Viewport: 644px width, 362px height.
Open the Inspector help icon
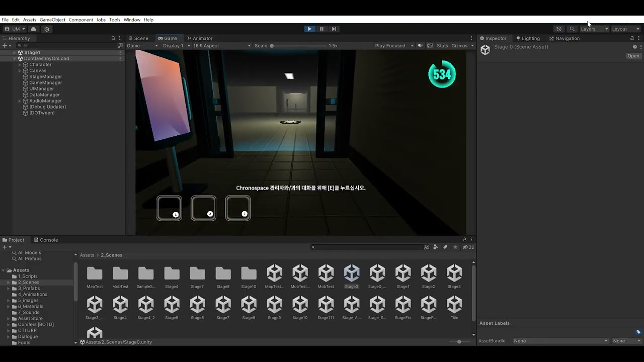(634, 47)
